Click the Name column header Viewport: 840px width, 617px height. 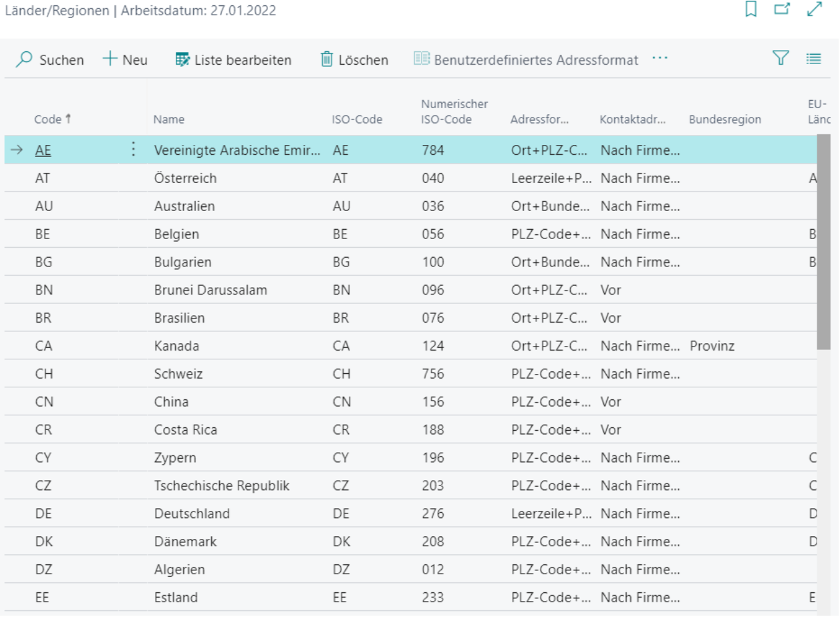pyautogui.click(x=168, y=120)
